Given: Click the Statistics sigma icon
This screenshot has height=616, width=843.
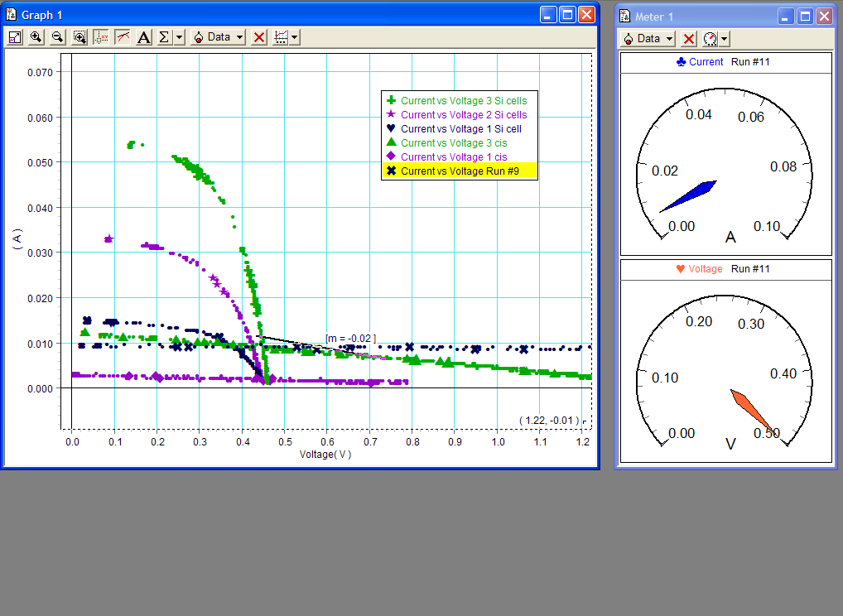Looking at the screenshot, I should point(164,37).
